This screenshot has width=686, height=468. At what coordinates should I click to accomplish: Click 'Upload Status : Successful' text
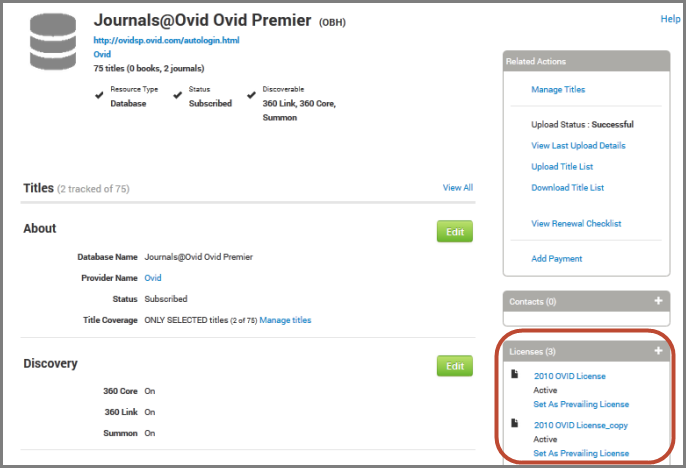click(x=582, y=125)
